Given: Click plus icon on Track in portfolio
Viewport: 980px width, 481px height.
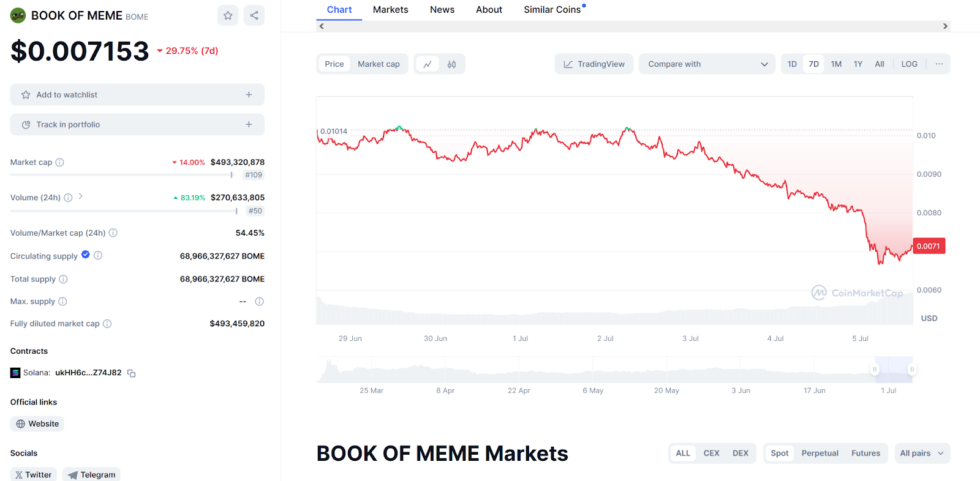Looking at the screenshot, I should (249, 125).
